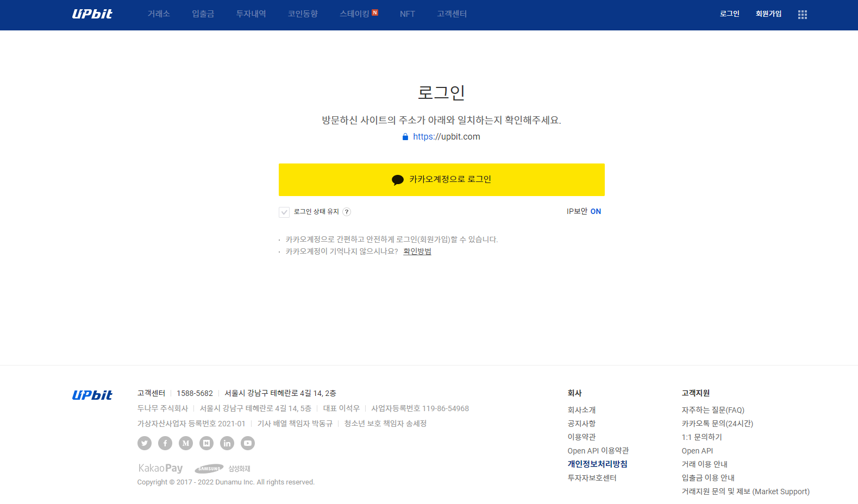Screen dimensions: 858x504
Task: Open 카카오톡 문의(24시간) link
Action: pos(717,424)
